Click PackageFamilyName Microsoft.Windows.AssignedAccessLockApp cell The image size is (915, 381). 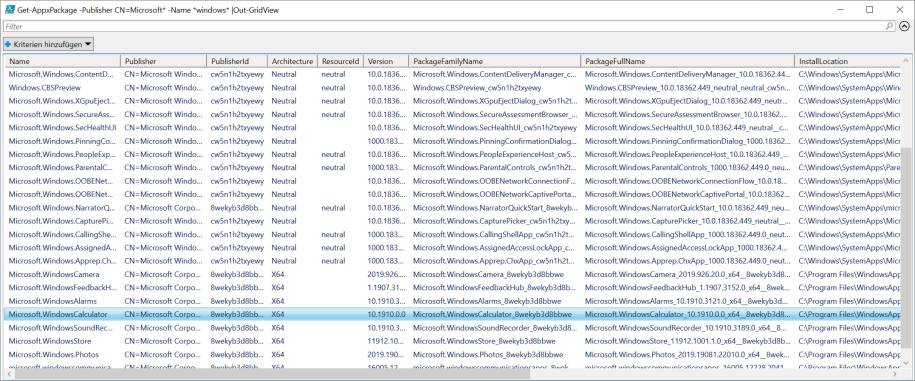pos(495,247)
